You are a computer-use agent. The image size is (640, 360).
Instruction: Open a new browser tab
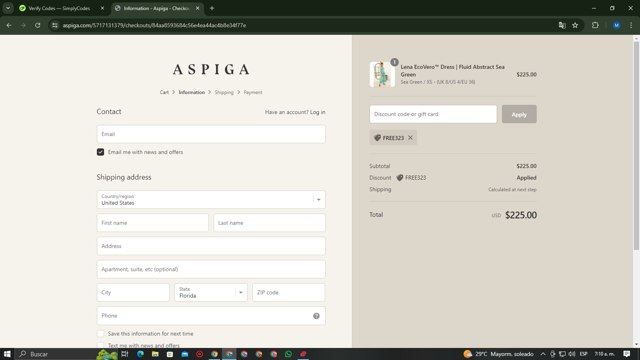[212, 8]
